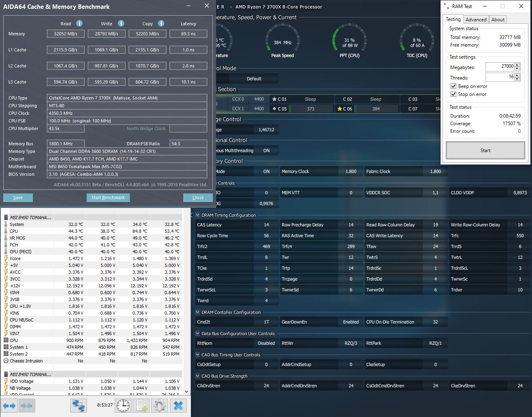
Task: Increase Megabytes value with up stepper arrow
Action: pos(517,65)
